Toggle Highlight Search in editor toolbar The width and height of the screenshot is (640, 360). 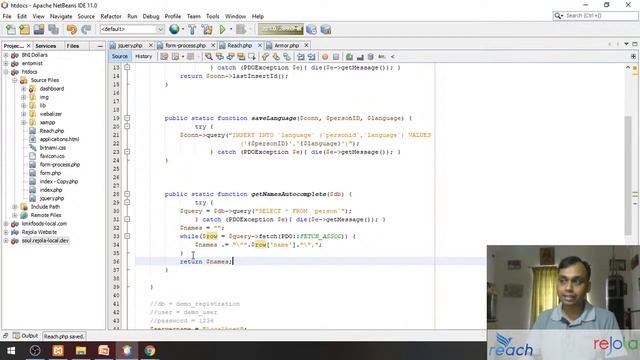pos(241,57)
